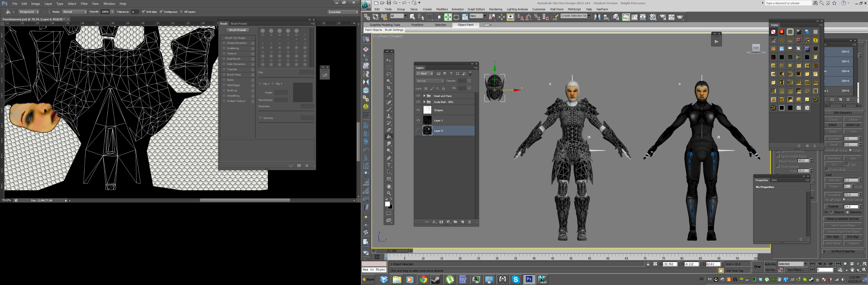Viewport: 868px width, 285px height.
Task: Select the Crop tool in Photoshop toolbox
Action: (x=389, y=88)
